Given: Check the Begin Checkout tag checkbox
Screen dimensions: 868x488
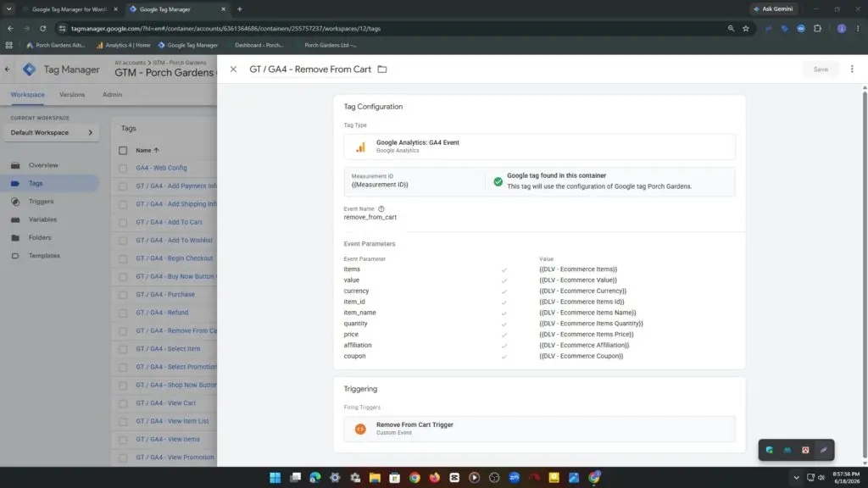Looking at the screenshot, I should click(x=123, y=258).
